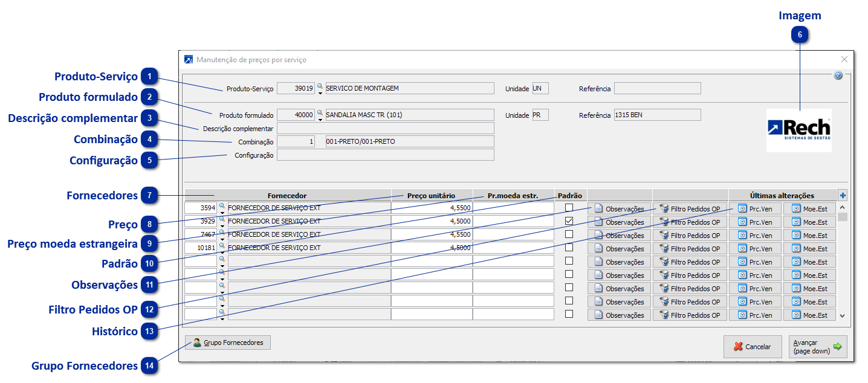Click the blue plus icon beside Últimas alterações
Screen dimensions: 868x383
point(843,195)
